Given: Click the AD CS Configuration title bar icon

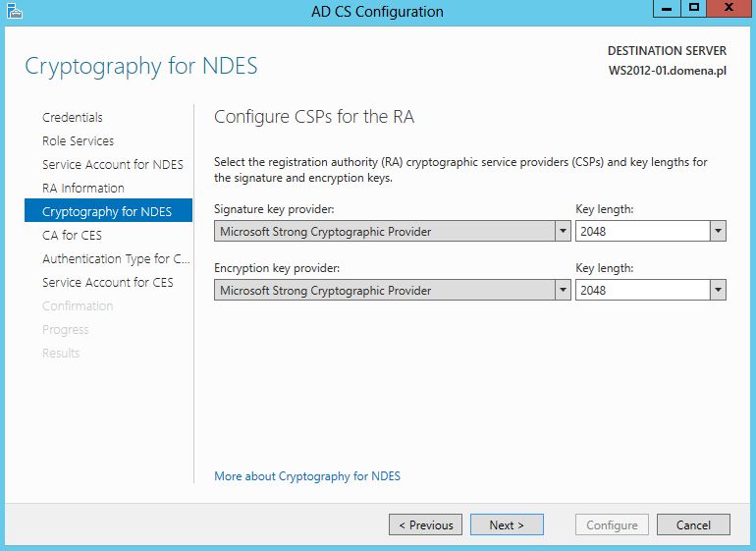Looking at the screenshot, I should [x=15, y=11].
